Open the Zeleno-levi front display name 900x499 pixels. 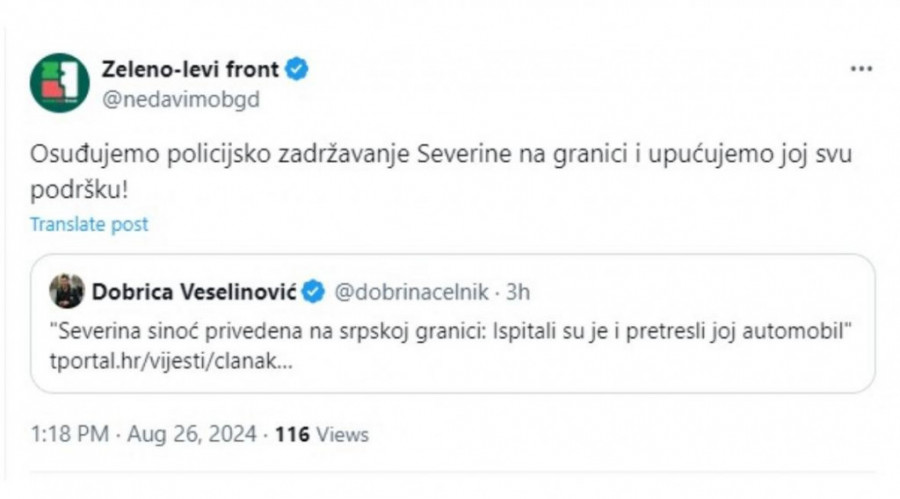190,69
